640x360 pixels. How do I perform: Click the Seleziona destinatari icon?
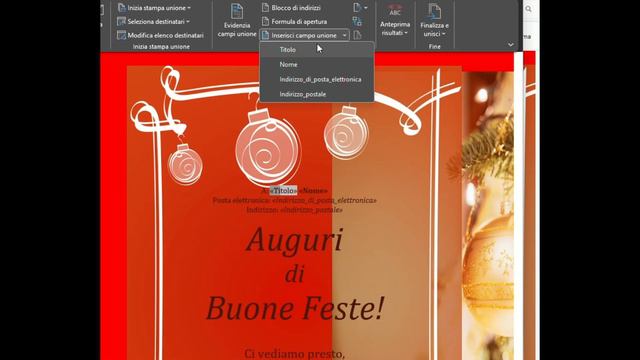(x=121, y=22)
